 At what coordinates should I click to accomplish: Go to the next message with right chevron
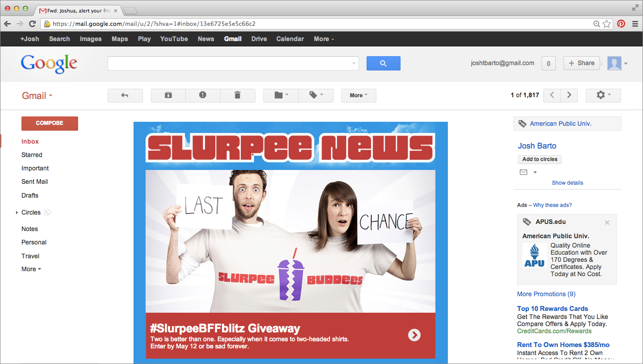(569, 95)
